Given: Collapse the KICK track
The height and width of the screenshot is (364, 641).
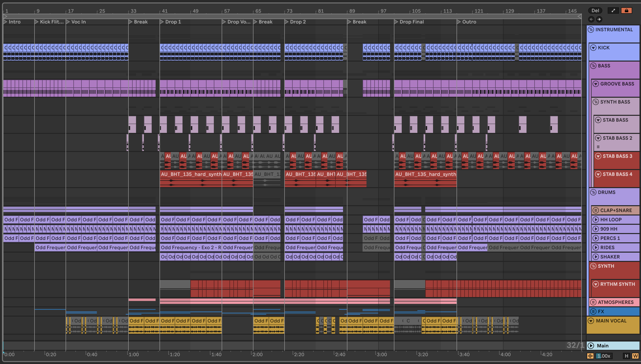Looking at the screenshot, I should [593, 48].
